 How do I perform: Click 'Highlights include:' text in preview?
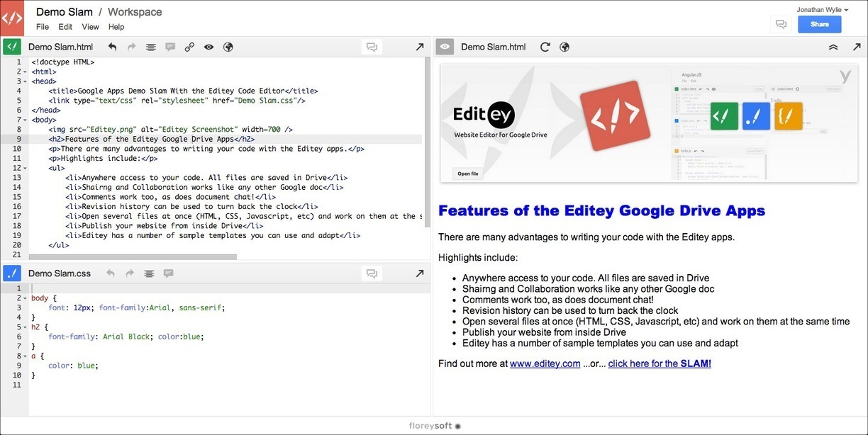[x=478, y=257]
